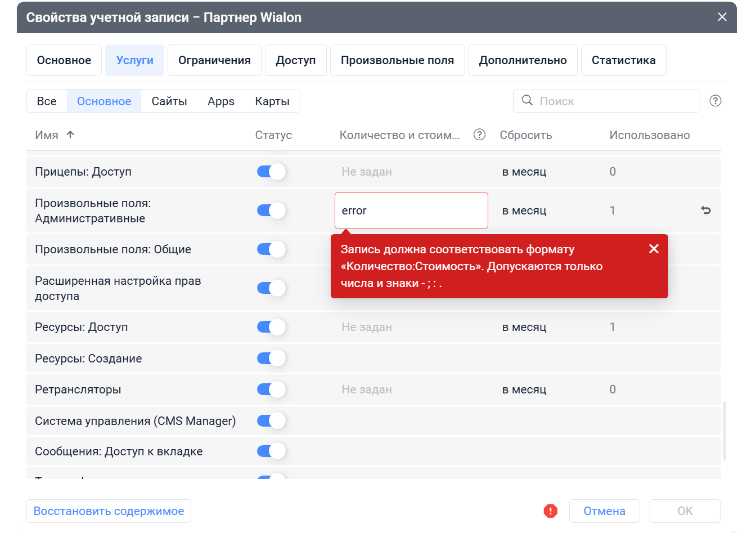The width and height of the screenshot is (756, 533).
Task: Click the error message text in red tooltip
Action: coord(471,266)
